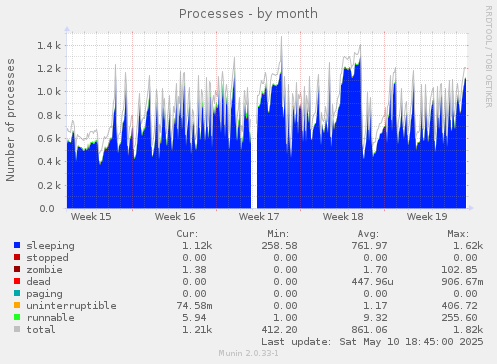The width and height of the screenshot is (497, 364).
Task: Click dead maximum value '906.67m'
Action: click(x=462, y=282)
